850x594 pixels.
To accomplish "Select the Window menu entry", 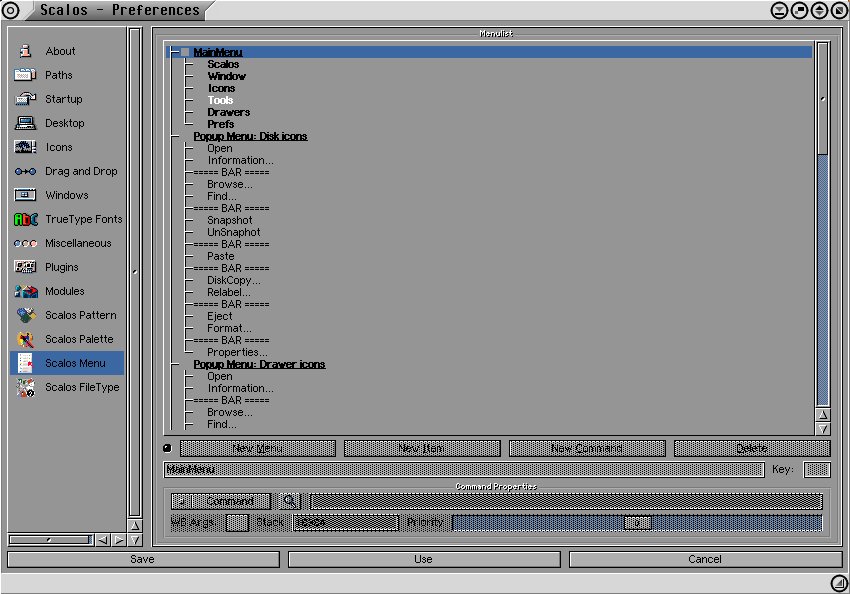I will (226, 76).
